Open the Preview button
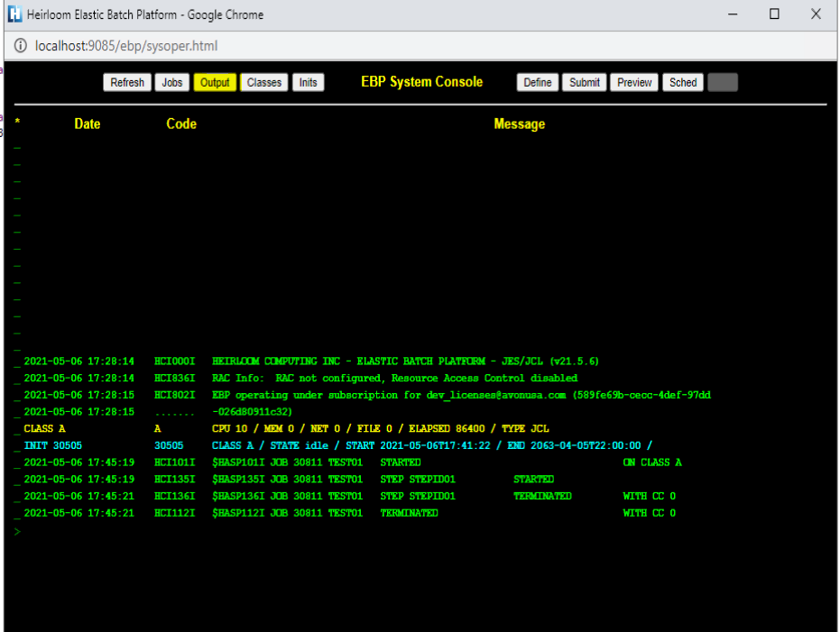Viewport: 840px width, 632px height. [634, 82]
